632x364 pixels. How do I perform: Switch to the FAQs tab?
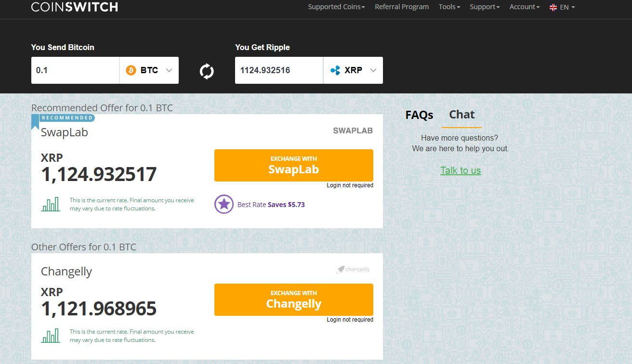[x=419, y=115]
